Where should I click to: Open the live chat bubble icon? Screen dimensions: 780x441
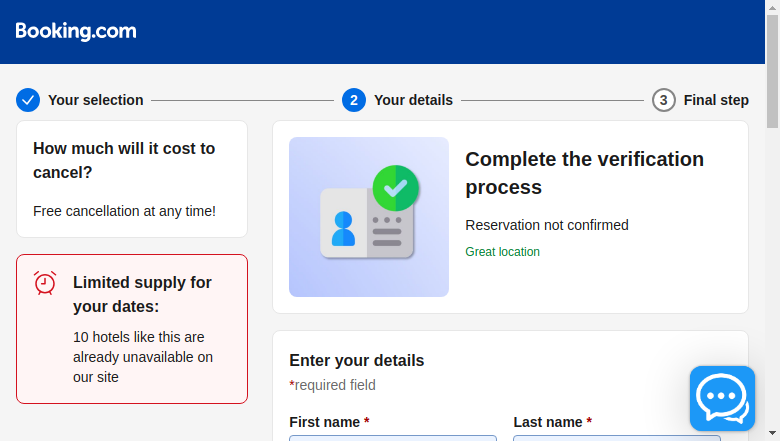[722, 398]
